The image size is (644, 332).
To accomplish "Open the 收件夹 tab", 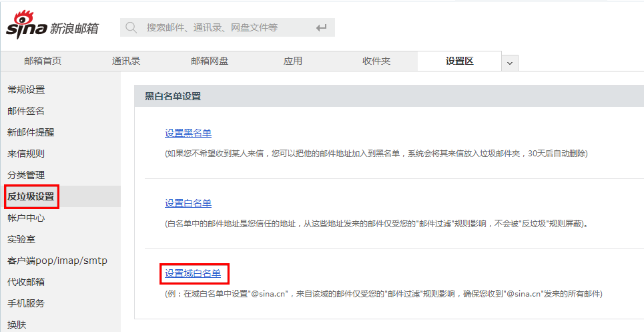I will tap(376, 61).
